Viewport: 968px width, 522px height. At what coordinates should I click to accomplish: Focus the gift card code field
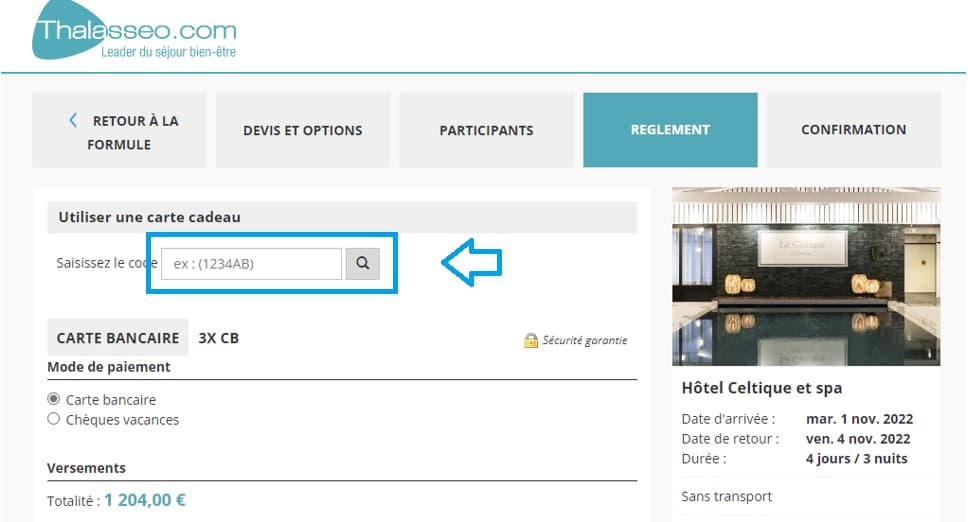251,264
